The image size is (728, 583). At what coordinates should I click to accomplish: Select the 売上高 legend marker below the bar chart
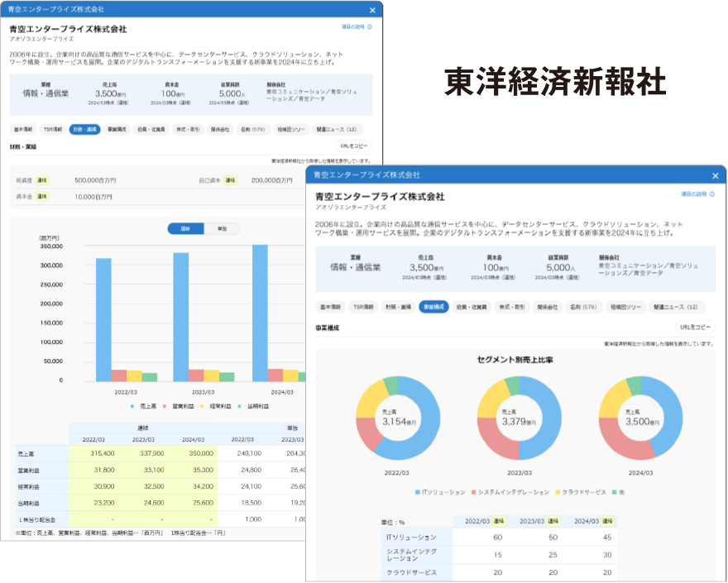(131, 405)
